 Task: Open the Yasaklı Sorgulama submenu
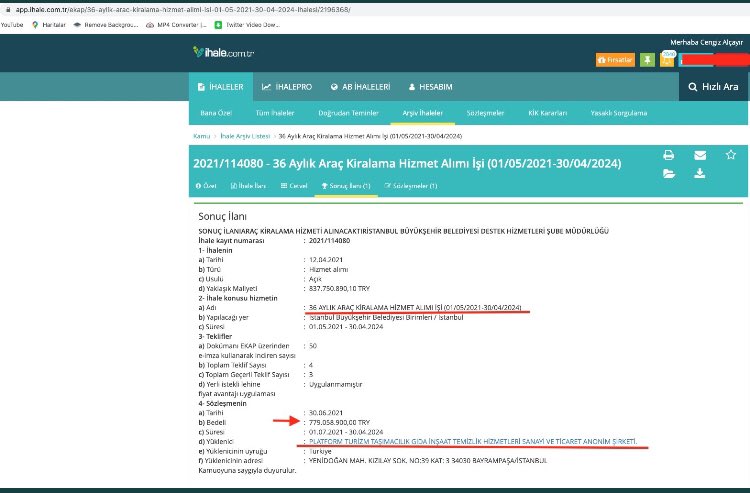[x=618, y=113]
